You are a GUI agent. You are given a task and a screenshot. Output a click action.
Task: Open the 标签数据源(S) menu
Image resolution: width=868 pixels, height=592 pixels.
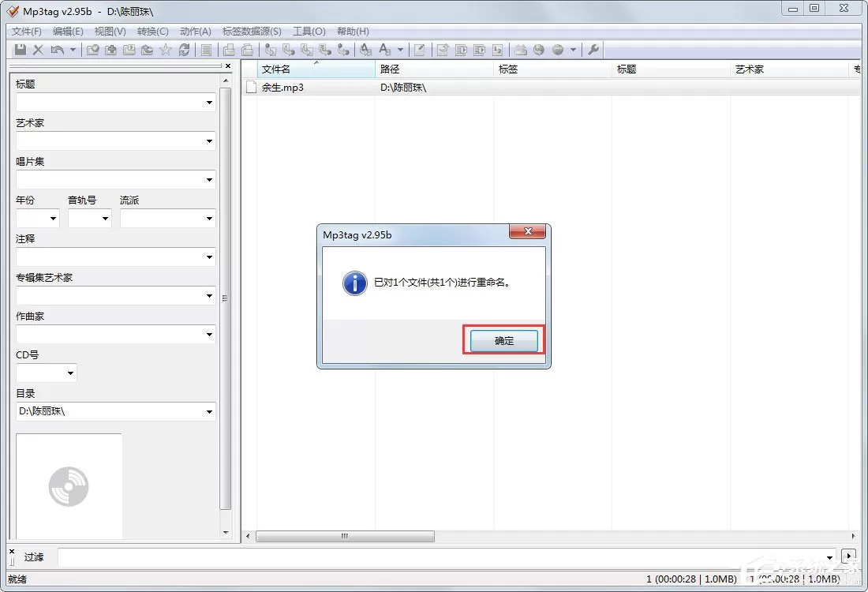(x=252, y=31)
